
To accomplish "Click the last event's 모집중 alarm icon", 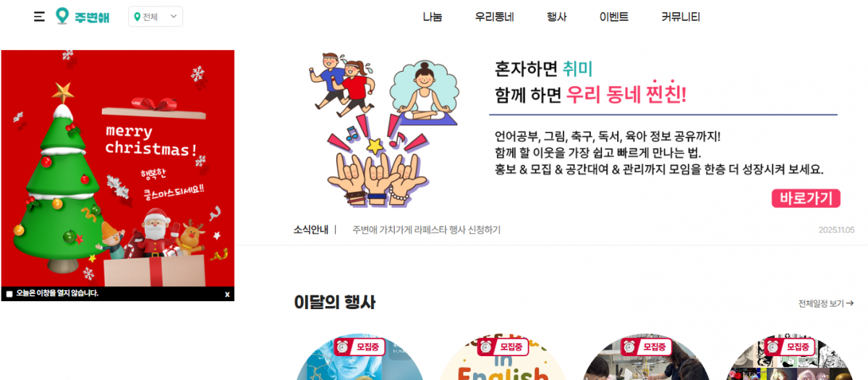I will pyautogui.click(x=775, y=347).
